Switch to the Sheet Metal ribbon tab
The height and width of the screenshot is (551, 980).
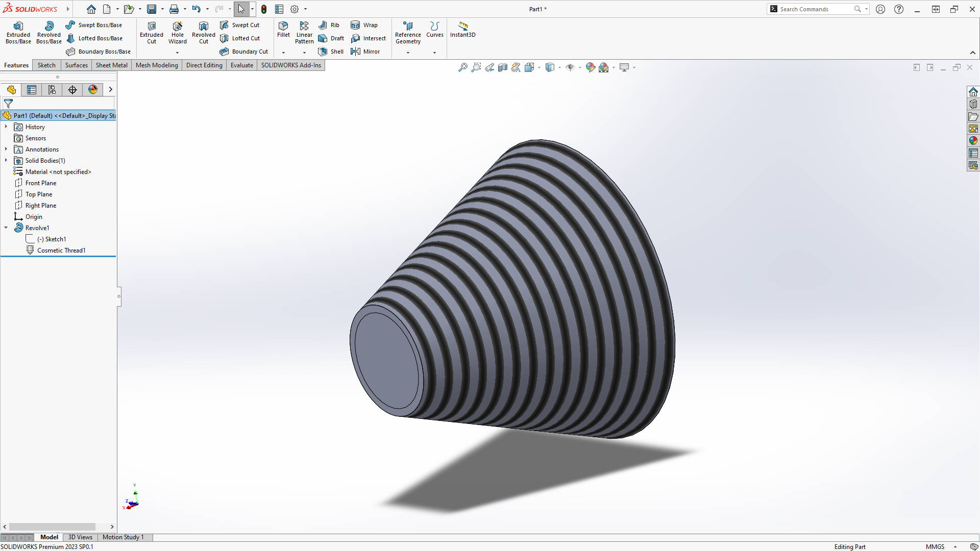(x=111, y=65)
